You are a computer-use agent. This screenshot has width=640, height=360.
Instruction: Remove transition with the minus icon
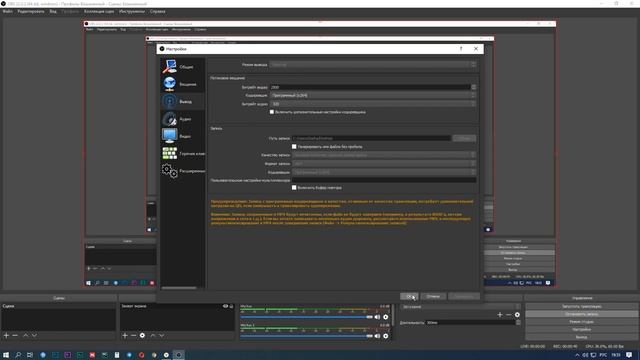click(x=509, y=314)
